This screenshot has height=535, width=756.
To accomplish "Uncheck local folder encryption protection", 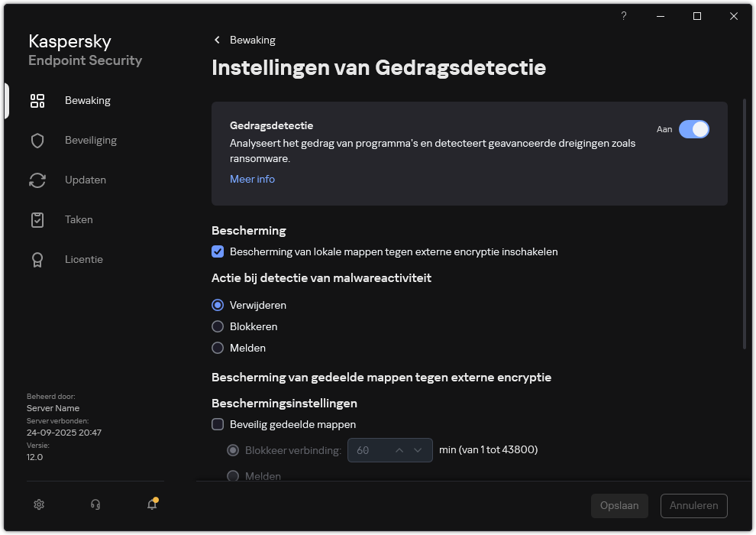I will pyautogui.click(x=218, y=251).
